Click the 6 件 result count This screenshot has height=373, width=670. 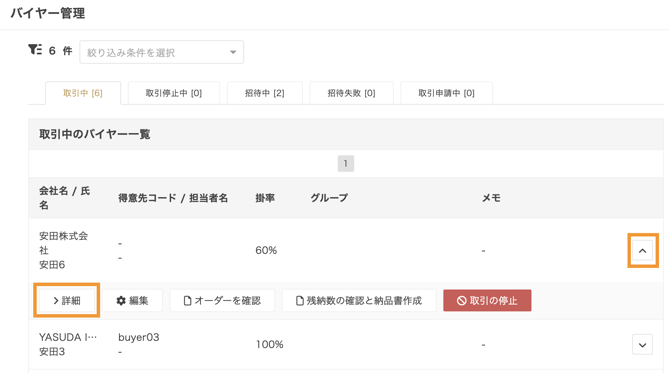coord(60,51)
